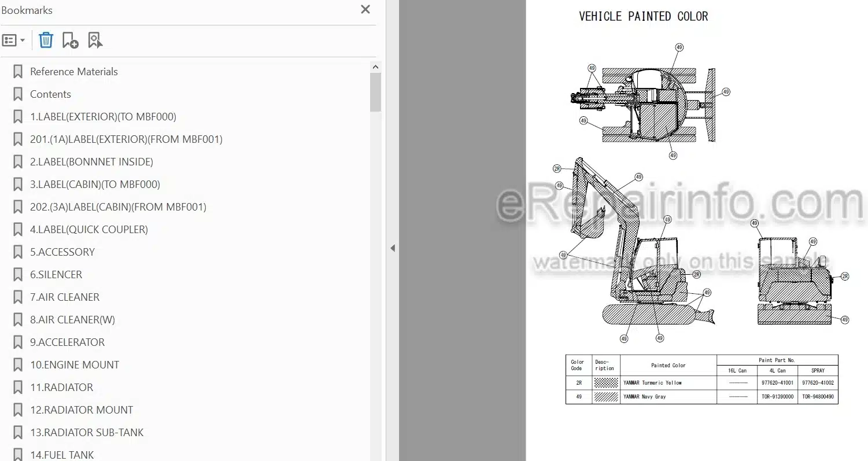Viewport: 868px width, 461px height.
Task: Click bookmark icon beside Reference Materials
Action: click(18, 72)
